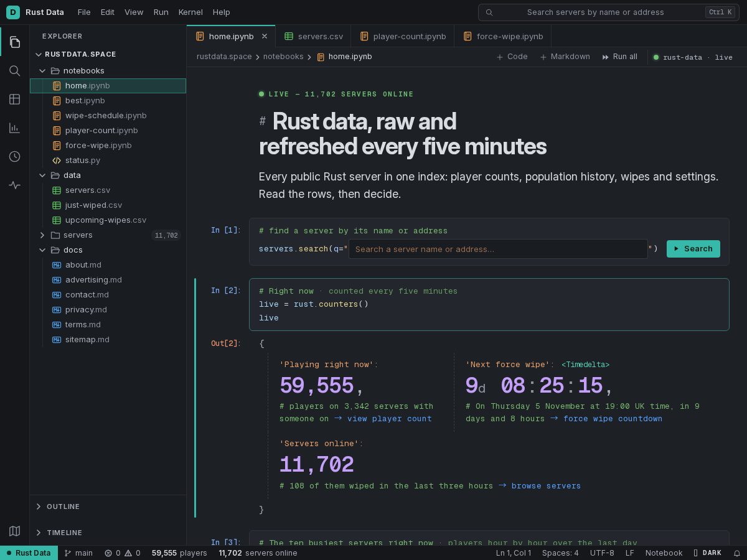Image resolution: width=747 pixels, height=560 pixels.
Task: Open force-wipe.ipynb in explorer tree
Action: click(x=108, y=145)
